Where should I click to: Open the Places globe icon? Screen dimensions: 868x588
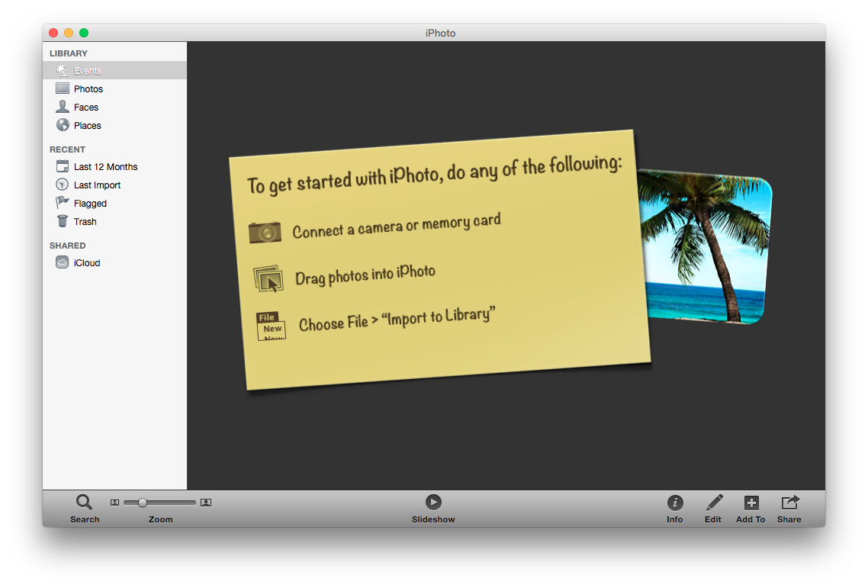[63, 125]
